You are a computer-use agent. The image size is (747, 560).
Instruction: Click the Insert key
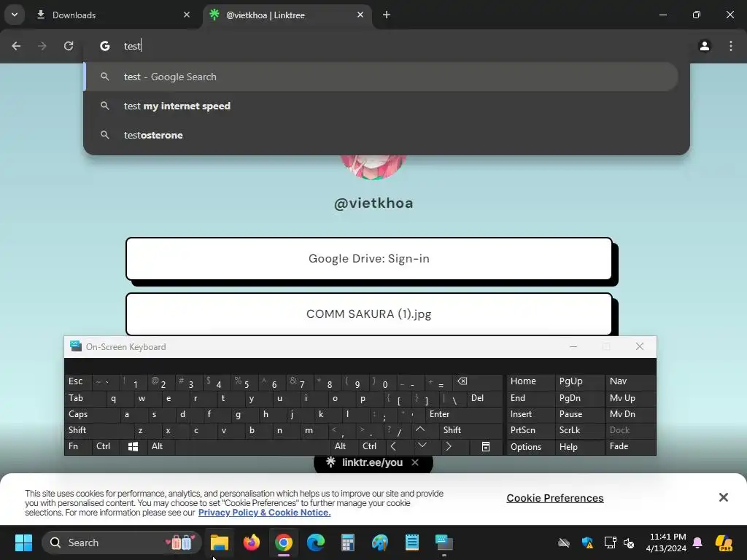(x=530, y=414)
